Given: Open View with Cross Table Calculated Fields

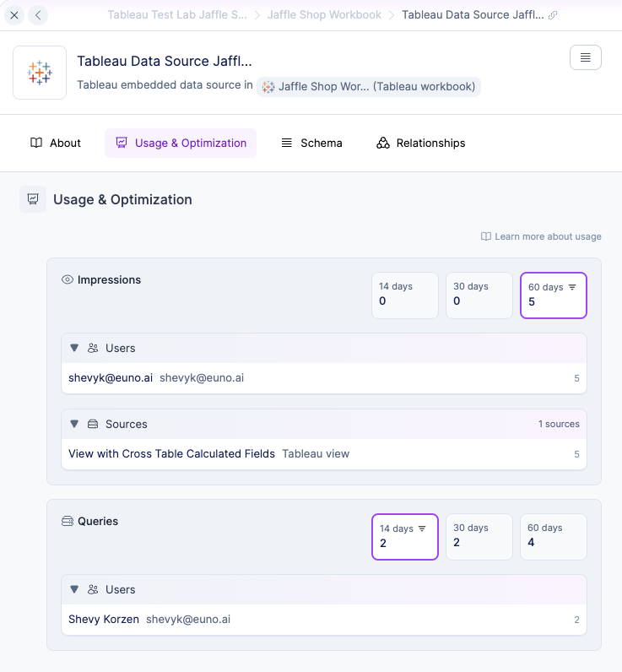Looking at the screenshot, I should pyautogui.click(x=171, y=453).
